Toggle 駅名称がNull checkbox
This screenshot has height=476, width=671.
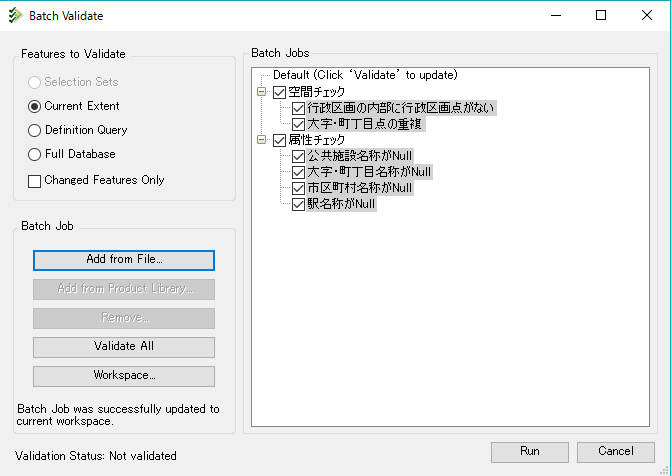click(298, 204)
